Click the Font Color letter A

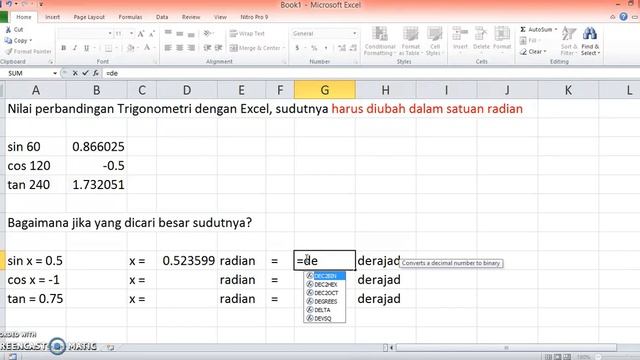[147, 48]
